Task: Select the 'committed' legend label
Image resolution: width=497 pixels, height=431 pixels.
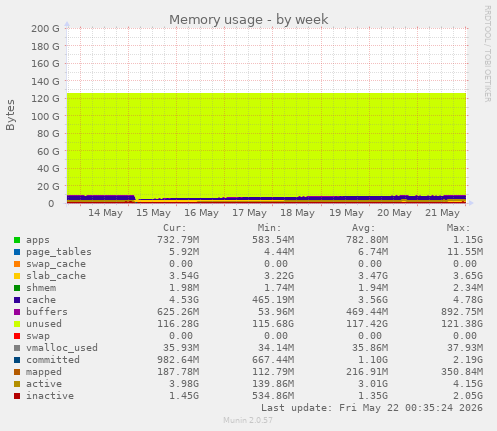Action: point(53,360)
